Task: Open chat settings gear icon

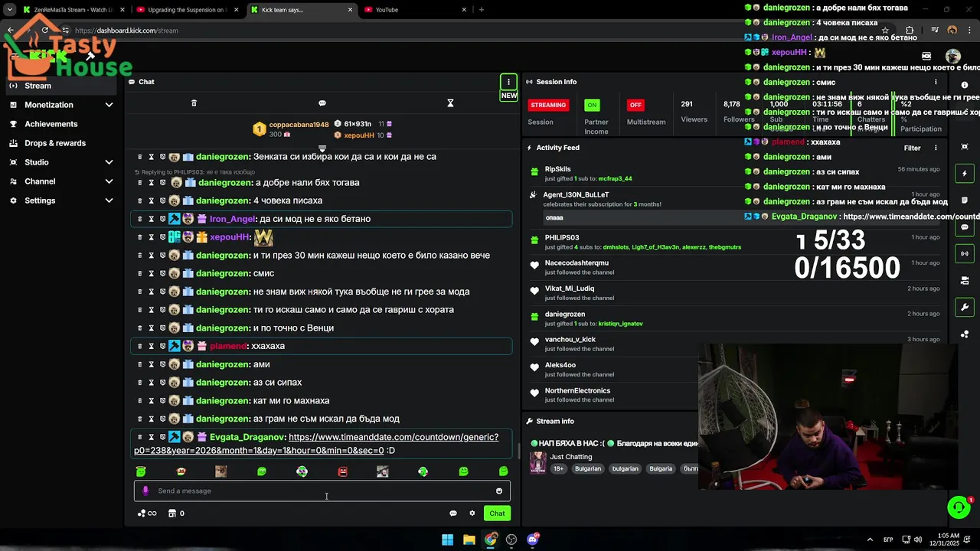Action: [472, 514]
